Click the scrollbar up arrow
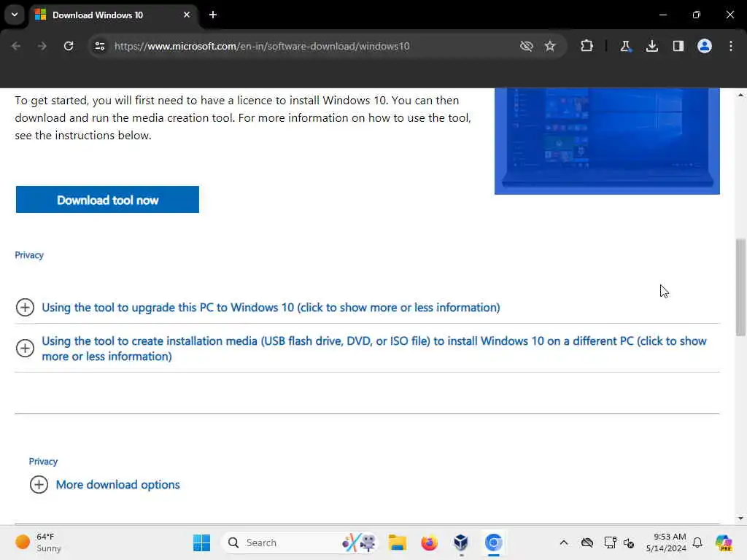Viewport: 747px width, 560px height. click(740, 95)
